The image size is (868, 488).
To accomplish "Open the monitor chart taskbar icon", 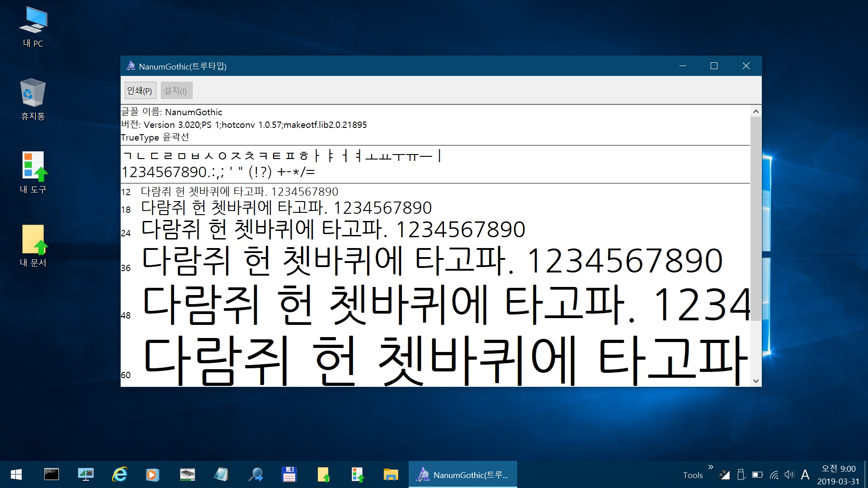I will [x=85, y=474].
